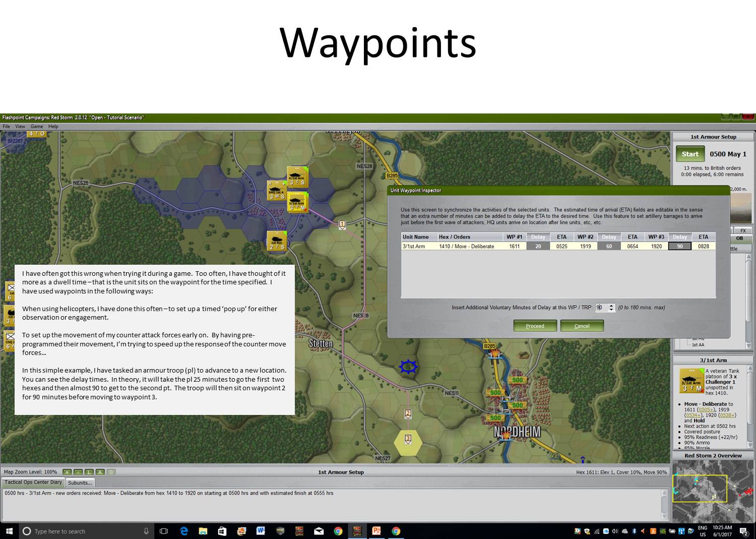Click the L map zoom button
This screenshot has height=539, width=756.
(x=89, y=472)
